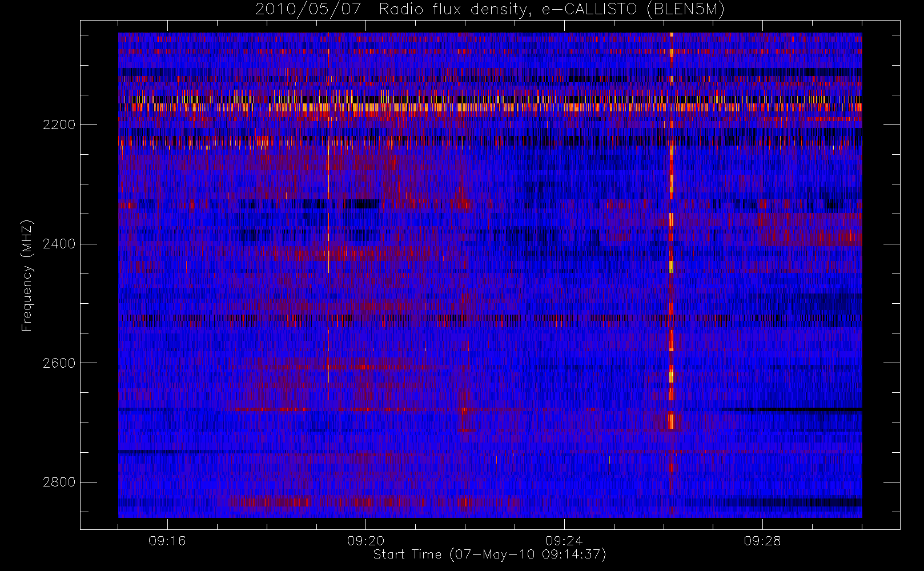Click the 09:20 time tick label
Viewport: 924px width, 571px height.
click(365, 541)
